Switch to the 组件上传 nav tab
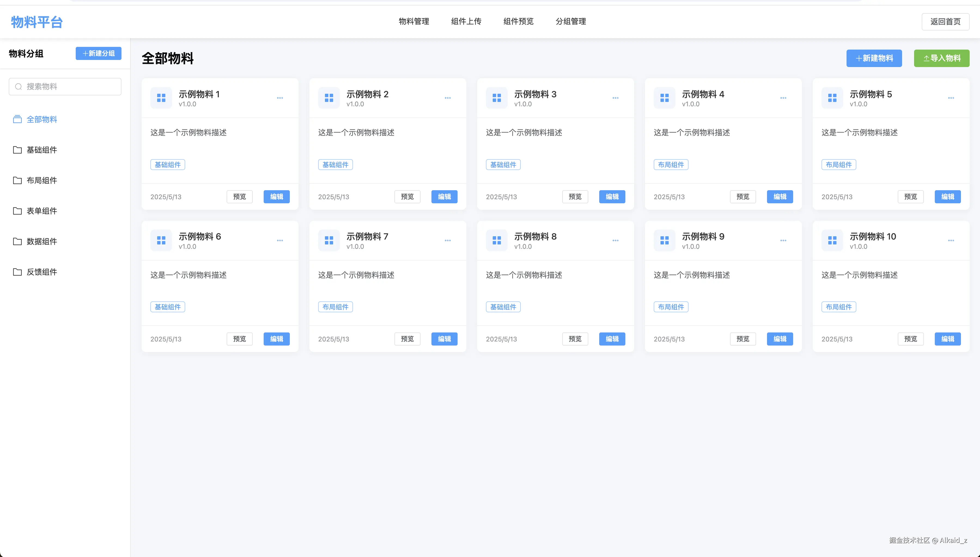Screen dimensions: 980x557 click(x=466, y=22)
